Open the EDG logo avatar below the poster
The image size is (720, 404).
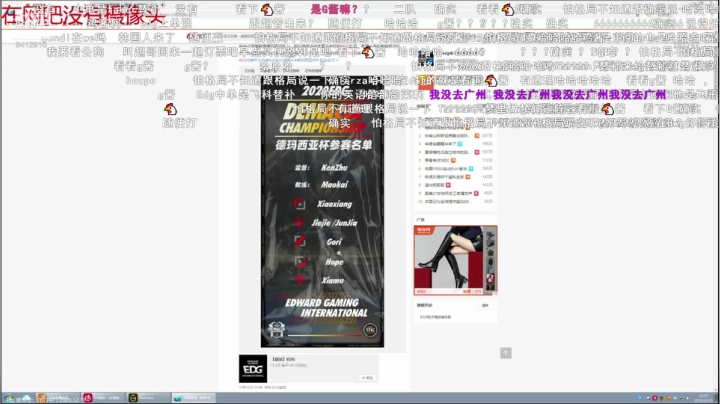[x=253, y=369]
